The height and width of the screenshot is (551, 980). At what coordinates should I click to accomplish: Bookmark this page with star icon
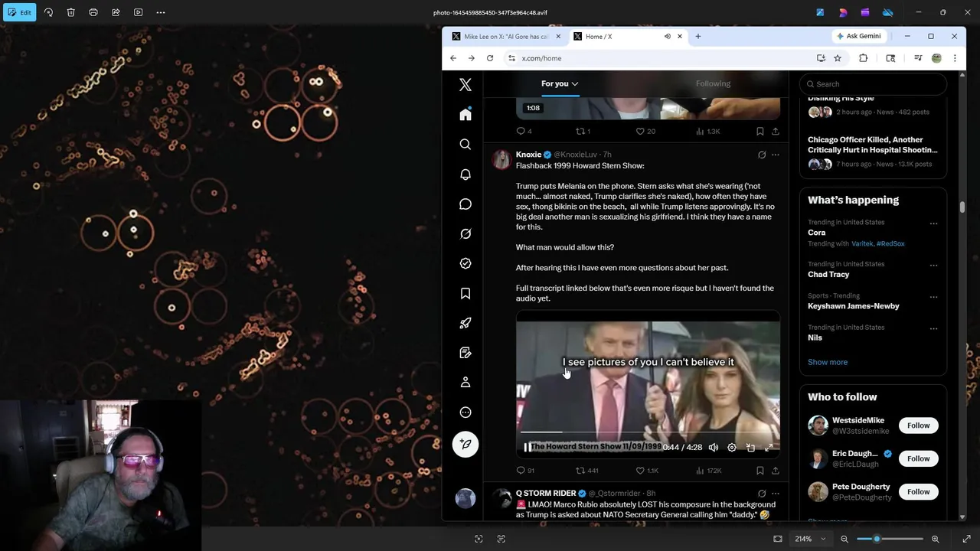(838, 58)
